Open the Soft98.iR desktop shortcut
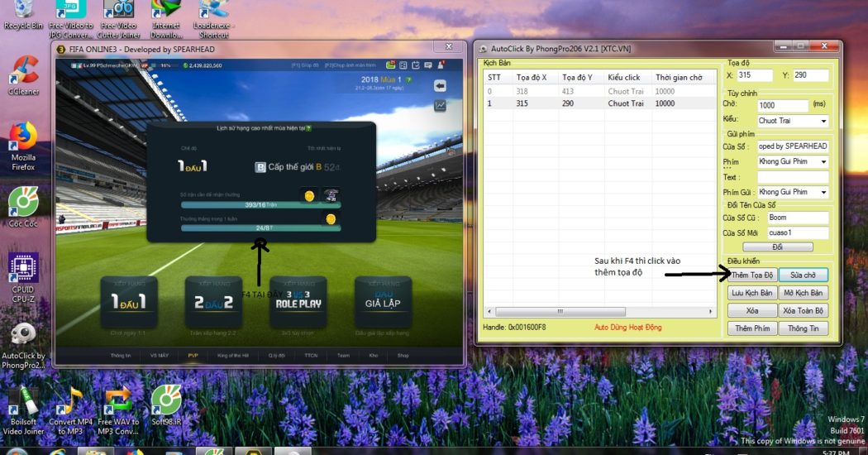Screen dimensions: 868x455 tap(166, 405)
